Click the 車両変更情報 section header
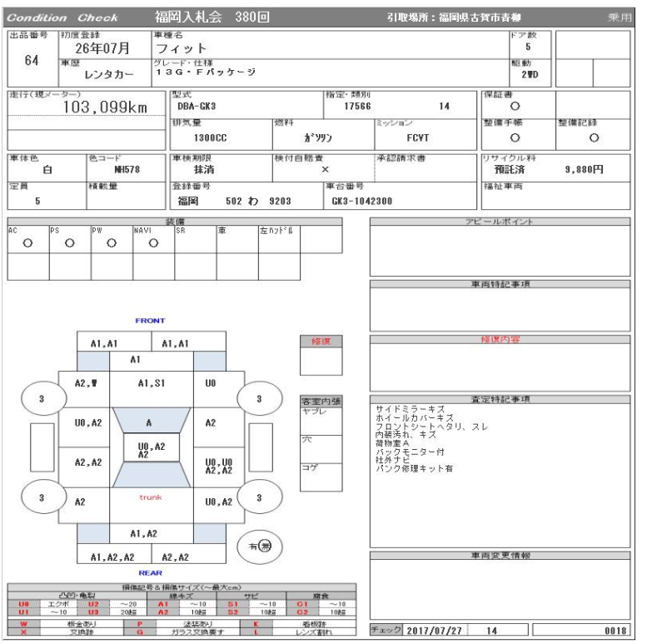The image size is (657, 644). [x=500, y=555]
